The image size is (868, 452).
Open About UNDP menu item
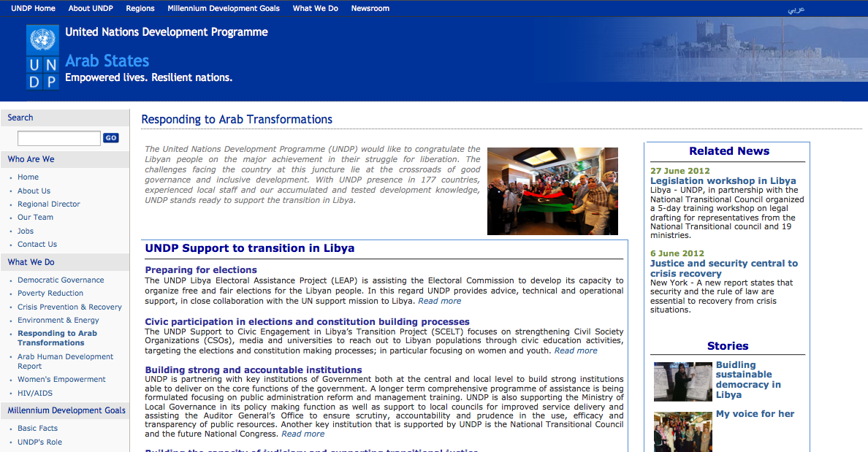click(90, 8)
